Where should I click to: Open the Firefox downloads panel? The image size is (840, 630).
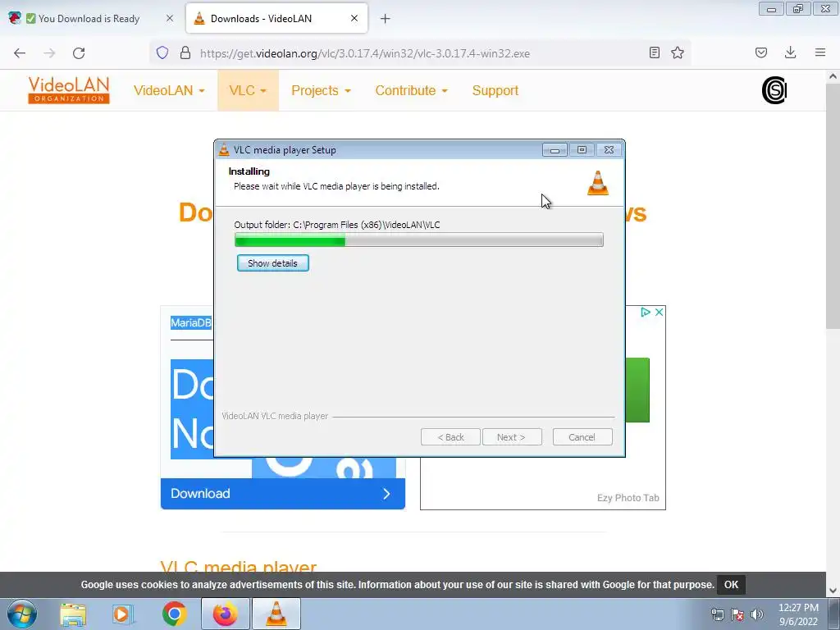pyautogui.click(x=790, y=52)
